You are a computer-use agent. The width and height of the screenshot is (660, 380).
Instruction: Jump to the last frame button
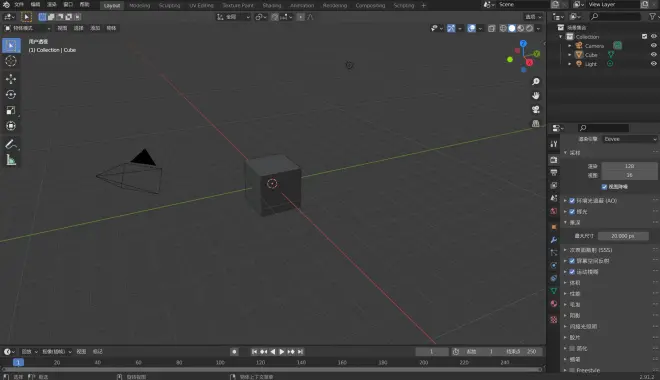[x=301, y=352]
